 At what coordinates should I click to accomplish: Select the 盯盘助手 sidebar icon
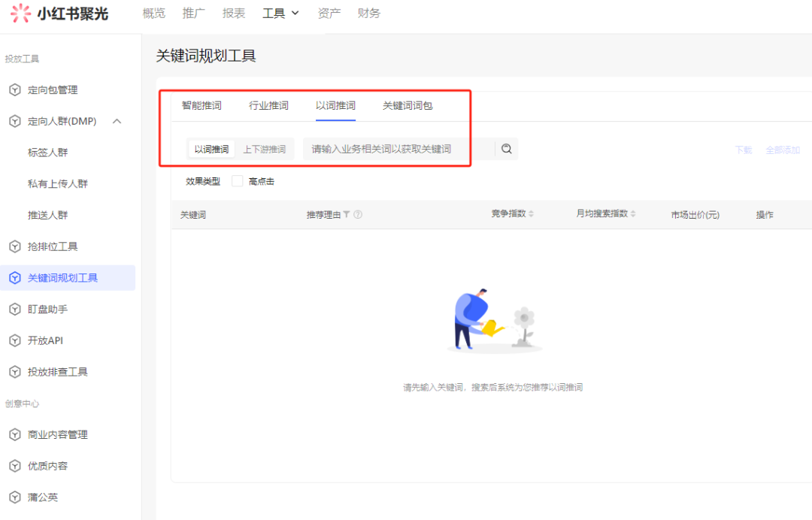point(16,309)
